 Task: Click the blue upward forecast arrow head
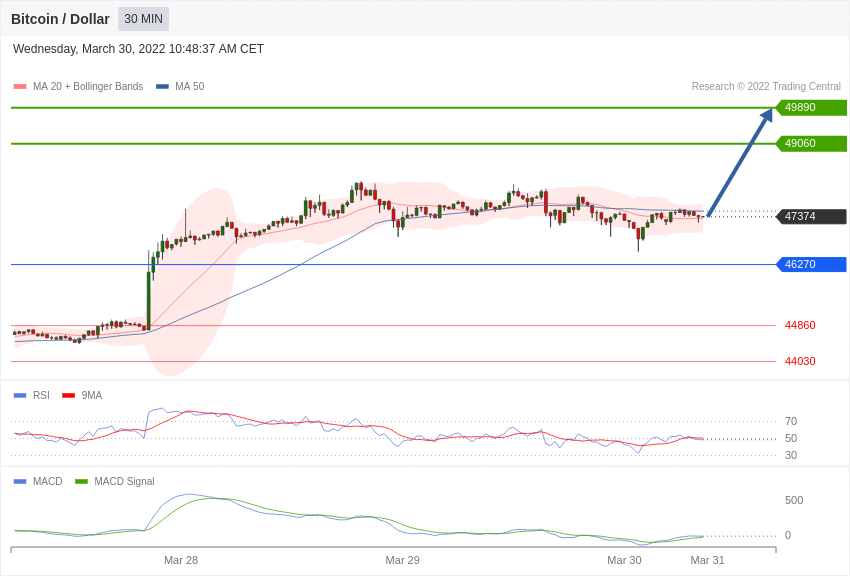point(766,116)
